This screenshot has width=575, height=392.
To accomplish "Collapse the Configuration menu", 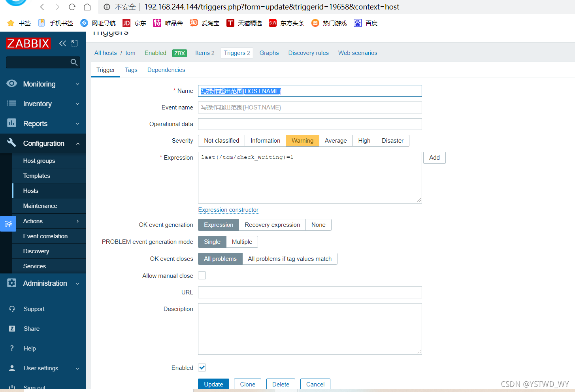I will [43, 143].
